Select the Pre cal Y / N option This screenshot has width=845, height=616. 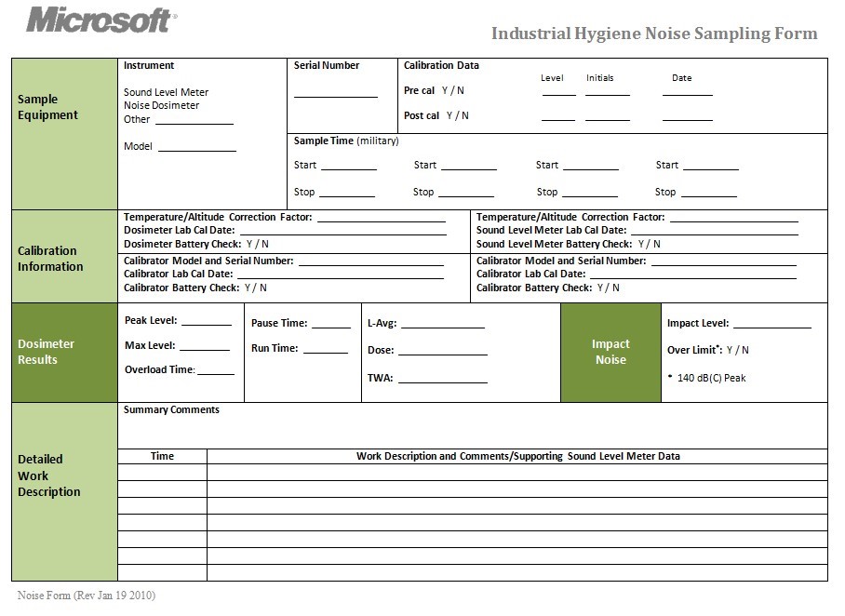[452, 90]
